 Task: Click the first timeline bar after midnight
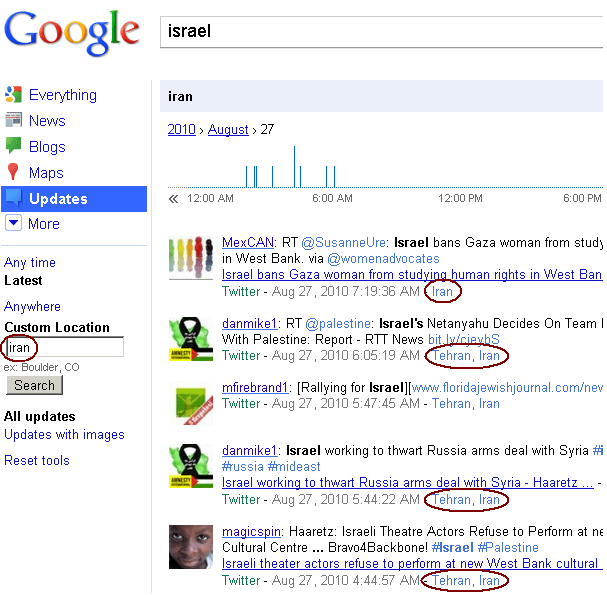(x=246, y=177)
